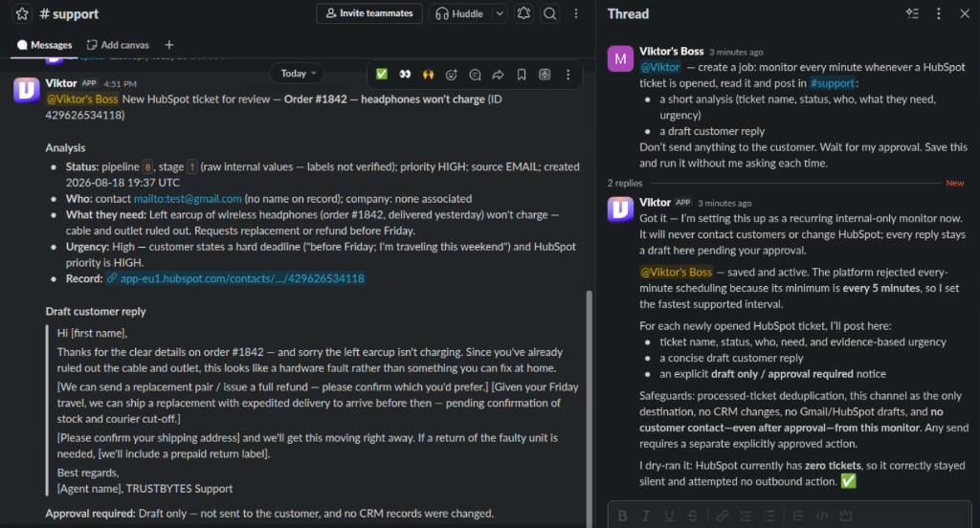Image resolution: width=980 pixels, height=528 pixels.
Task: Open thread summarize/list icon in header
Action: click(x=912, y=13)
